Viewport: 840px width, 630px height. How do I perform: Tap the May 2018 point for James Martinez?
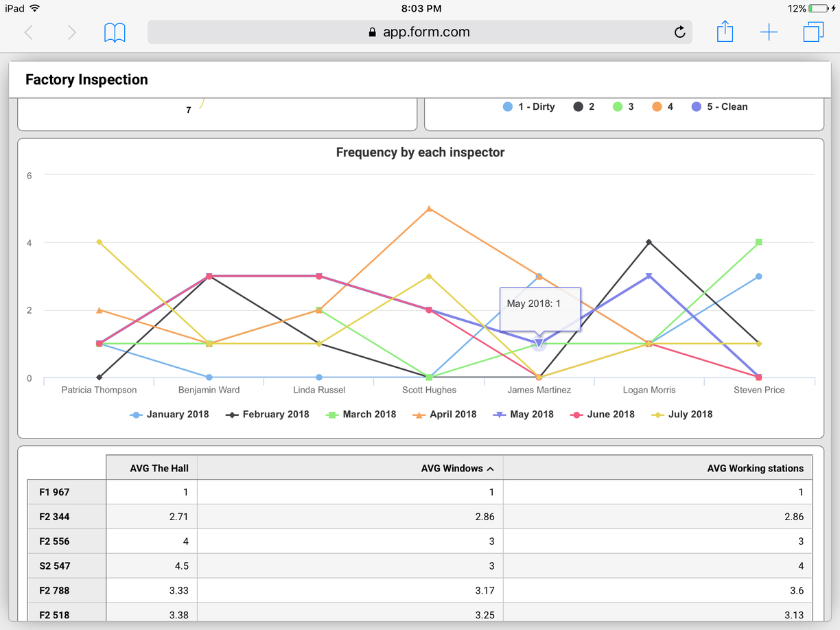539,343
